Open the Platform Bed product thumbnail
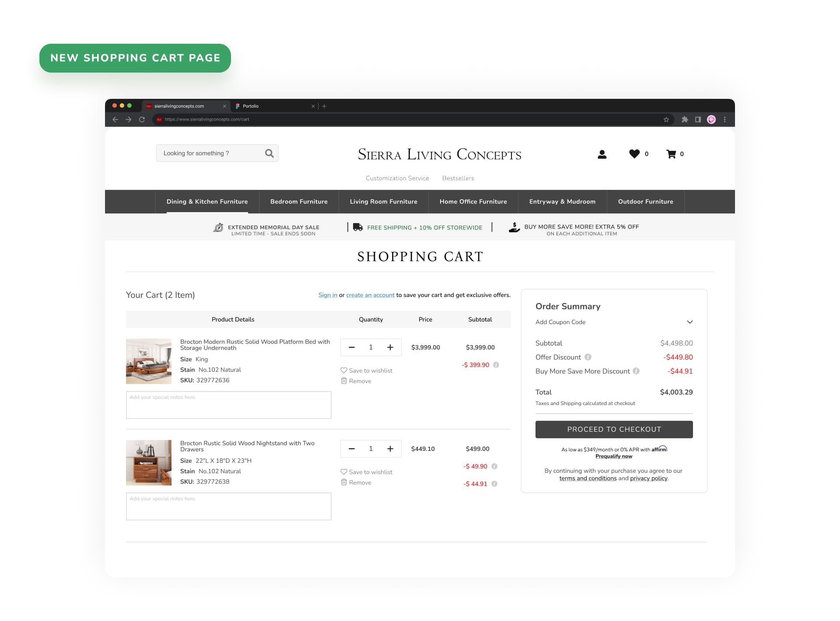This screenshot has width=840, height=621. [x=149, y=361]
